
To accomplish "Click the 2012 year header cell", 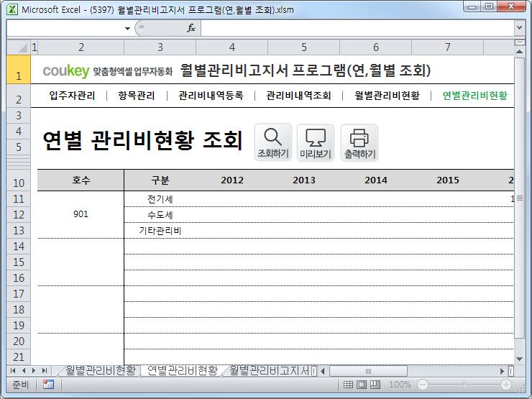I will click(232, 180).
